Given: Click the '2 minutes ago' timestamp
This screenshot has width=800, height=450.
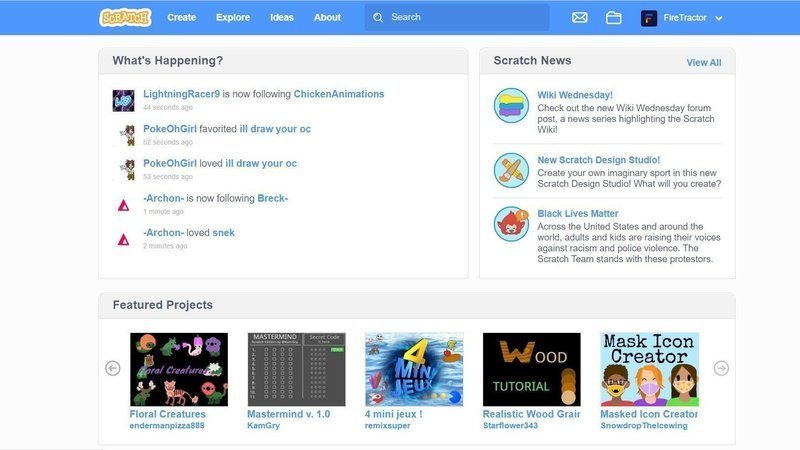Looking at the screenshot, I should click(165, 246).
